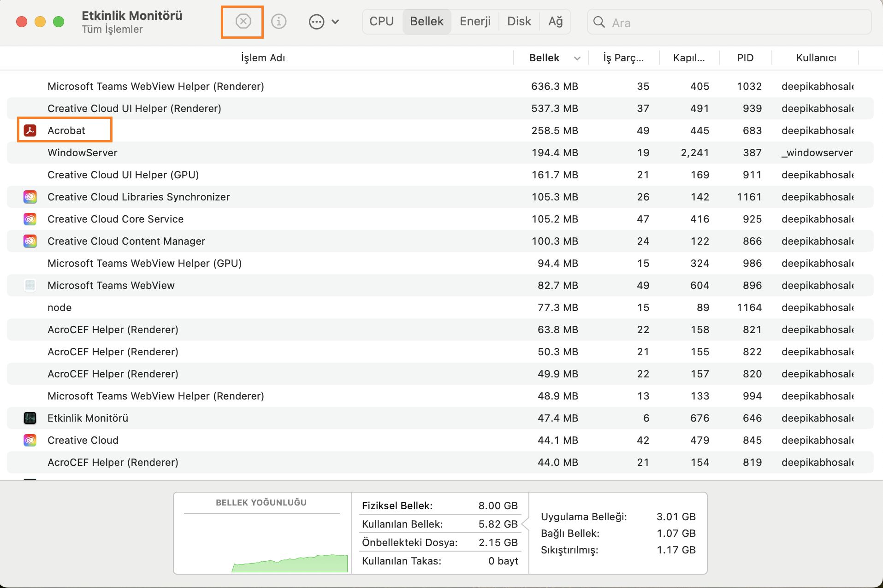Click the Creative Cloud Core Service icon
The image size is (883, 588).
30,219
